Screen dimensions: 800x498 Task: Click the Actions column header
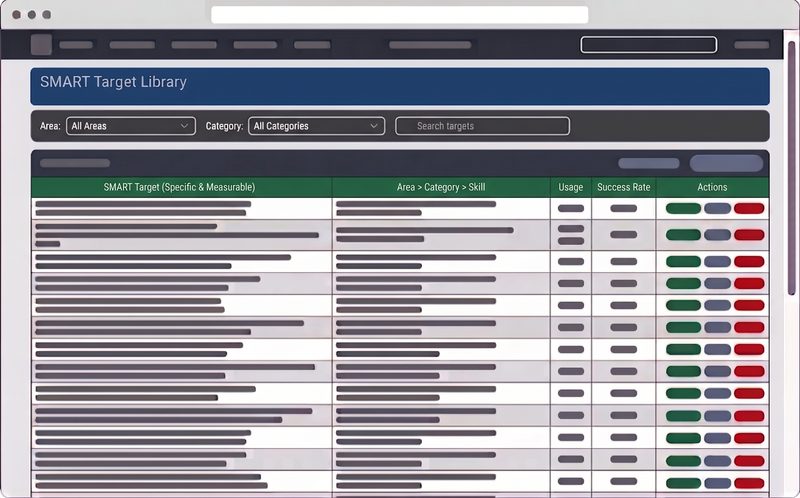[712, 187]
